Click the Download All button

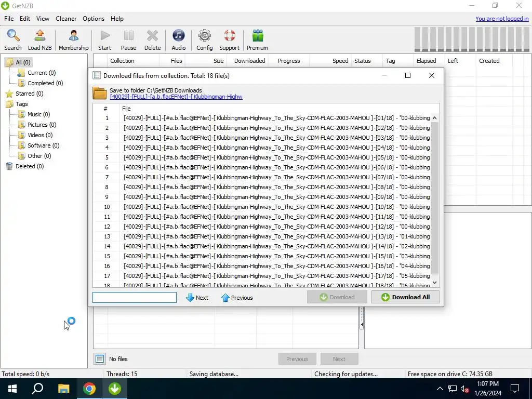(x=405, y=297)
